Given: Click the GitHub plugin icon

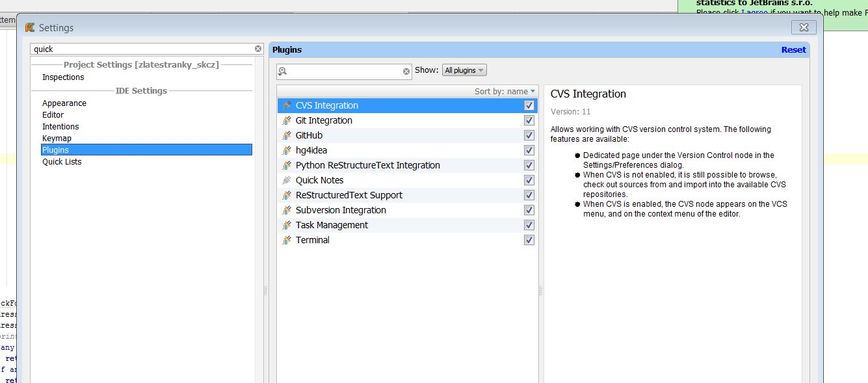Looking at the screenshot, I should 286,135.
